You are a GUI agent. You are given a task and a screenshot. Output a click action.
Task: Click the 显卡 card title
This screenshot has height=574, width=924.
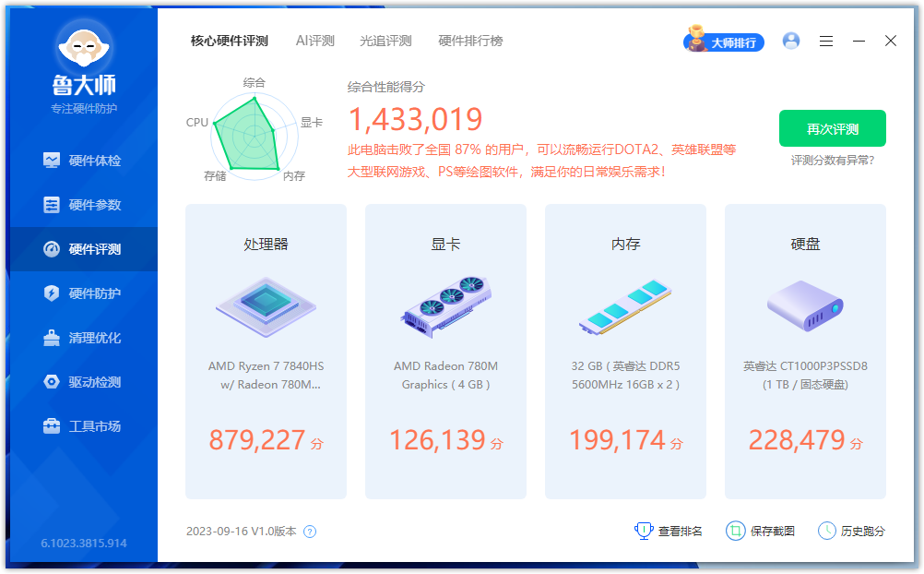[x=445, y=245]
